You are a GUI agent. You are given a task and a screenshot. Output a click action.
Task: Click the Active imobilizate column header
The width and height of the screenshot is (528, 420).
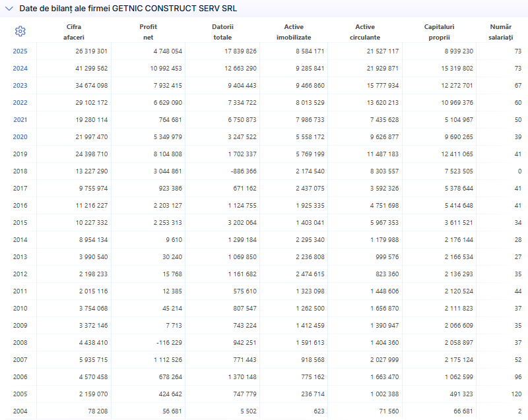(294, 32)
